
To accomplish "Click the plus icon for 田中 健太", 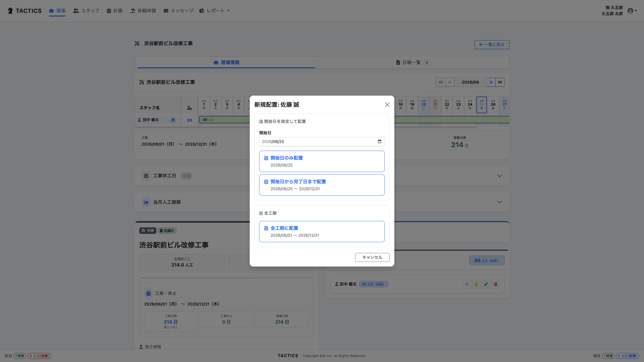I will (x=466, y=284).
